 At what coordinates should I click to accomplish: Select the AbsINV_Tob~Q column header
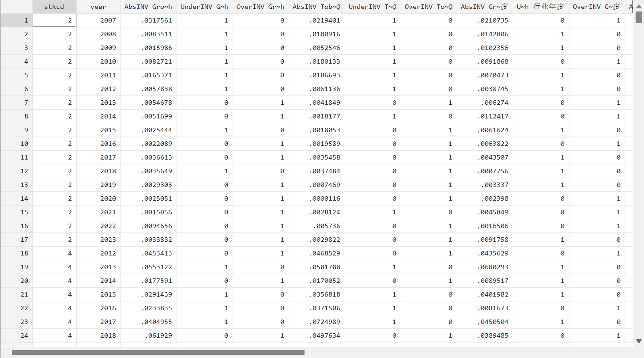(317, 7)
